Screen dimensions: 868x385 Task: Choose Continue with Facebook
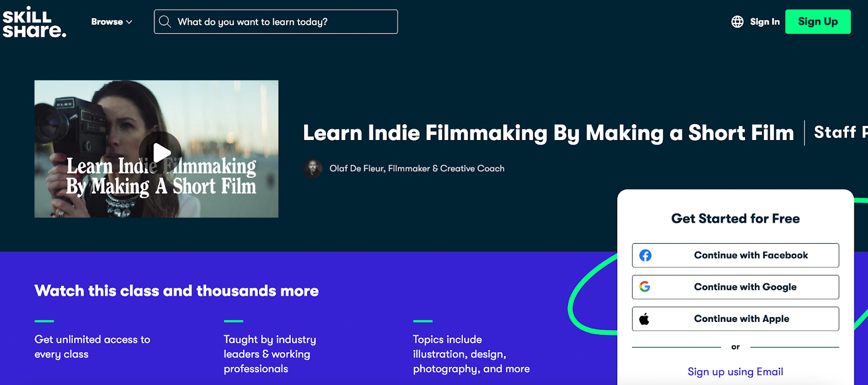(x=735, y=255)
